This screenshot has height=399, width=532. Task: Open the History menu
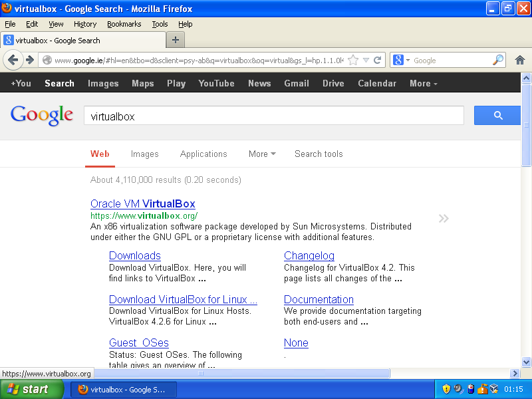pos(85,24)
